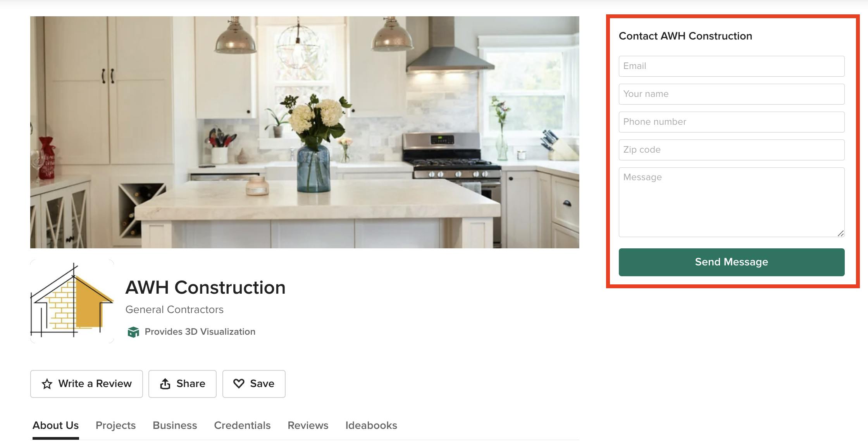This screenshot has height=444, width=868.
Task: Click the 3D Visualization cube icon
Action: 133,332
